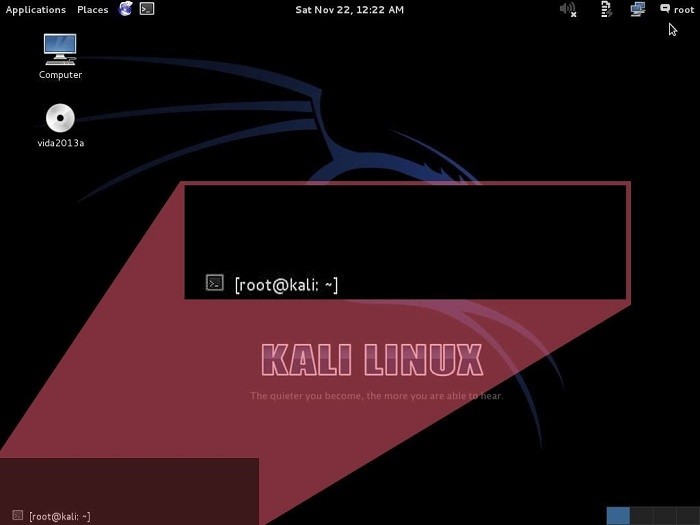Select the vida2013a disc icon
700x525 pixels.
(60, 125)
